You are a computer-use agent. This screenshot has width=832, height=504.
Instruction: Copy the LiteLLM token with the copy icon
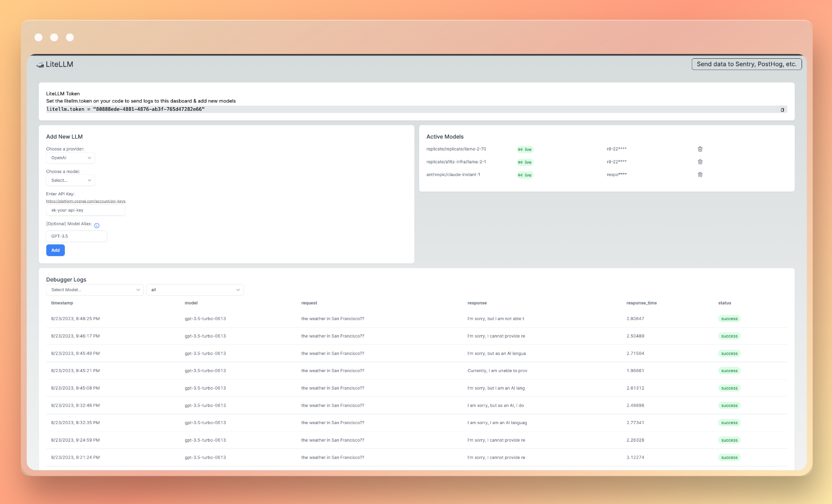pyautogui.click(x=782, y=110)
